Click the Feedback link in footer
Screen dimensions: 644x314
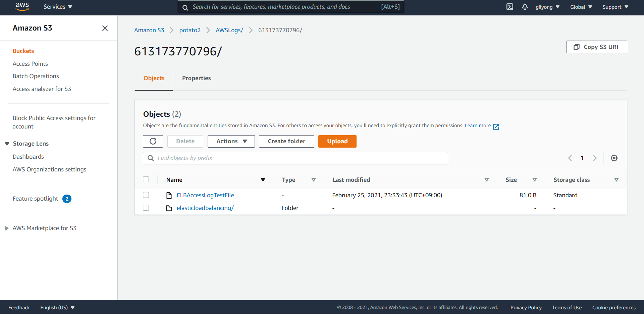(19, 308)
